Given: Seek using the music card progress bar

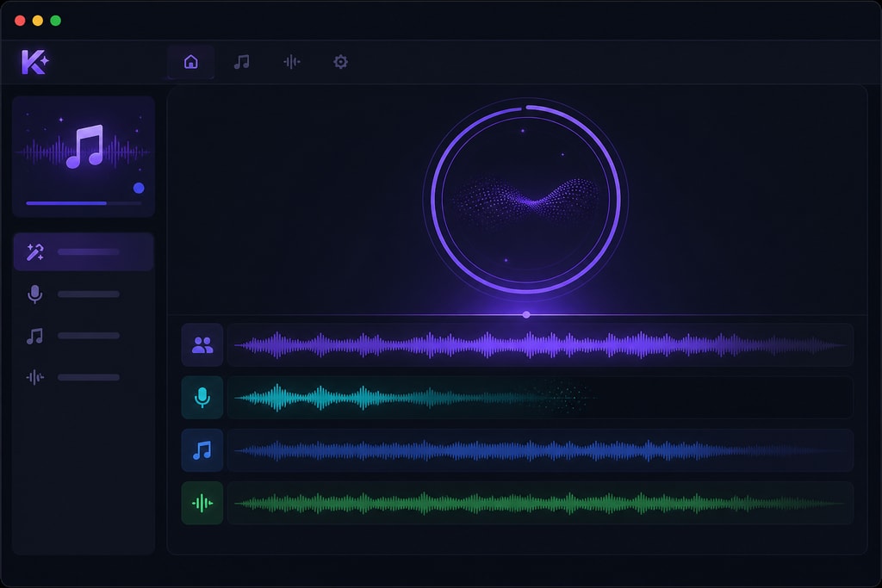Looking at the screenshot, I should point(84,203).
